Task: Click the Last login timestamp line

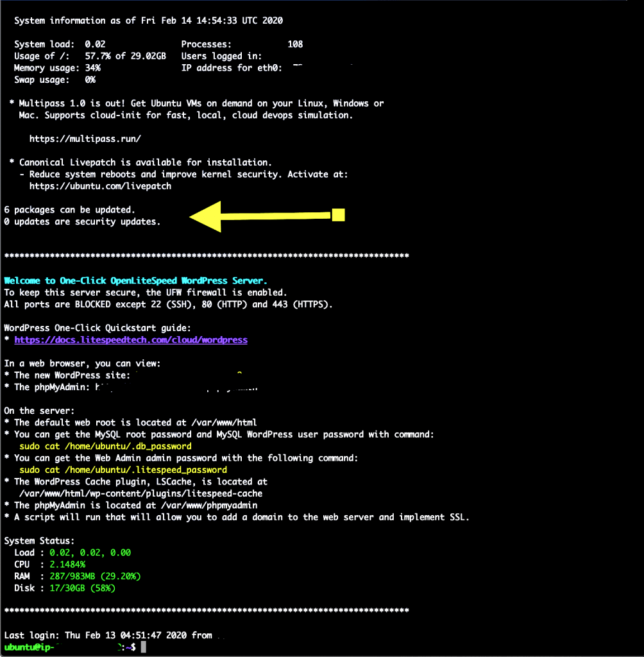Action: 108,635
